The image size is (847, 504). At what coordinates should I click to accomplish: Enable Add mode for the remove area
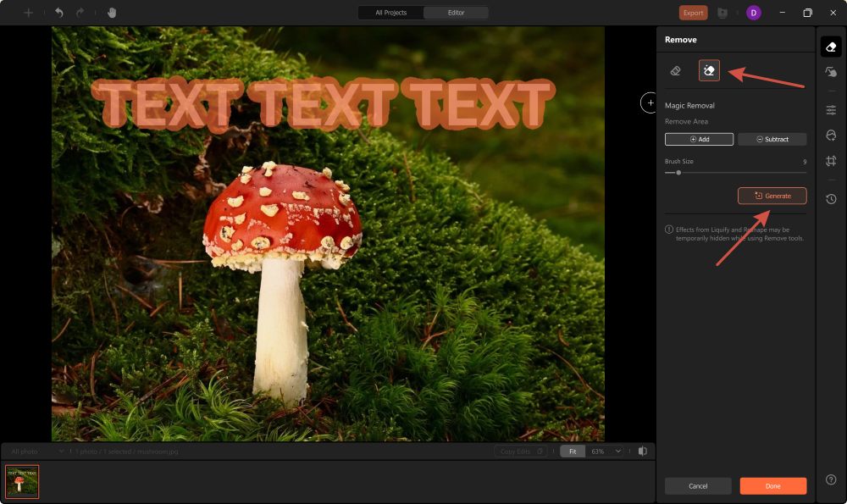click(699, 139)
